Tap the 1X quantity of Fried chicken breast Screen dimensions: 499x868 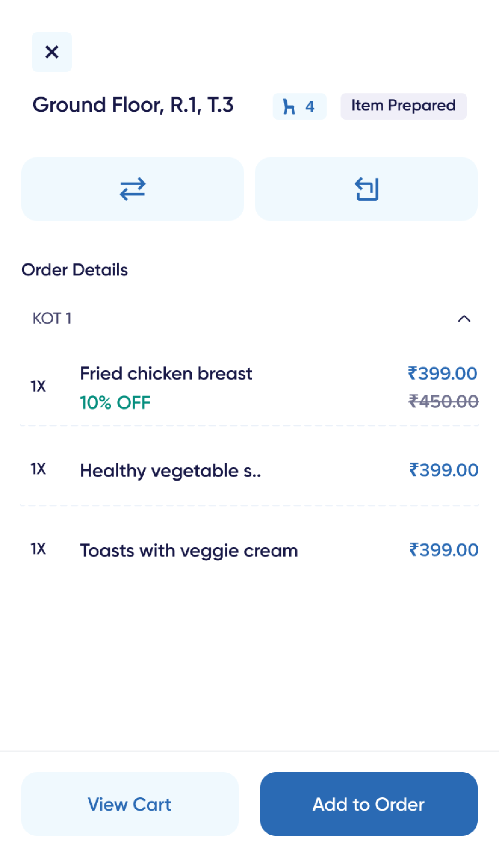[38, 386]
